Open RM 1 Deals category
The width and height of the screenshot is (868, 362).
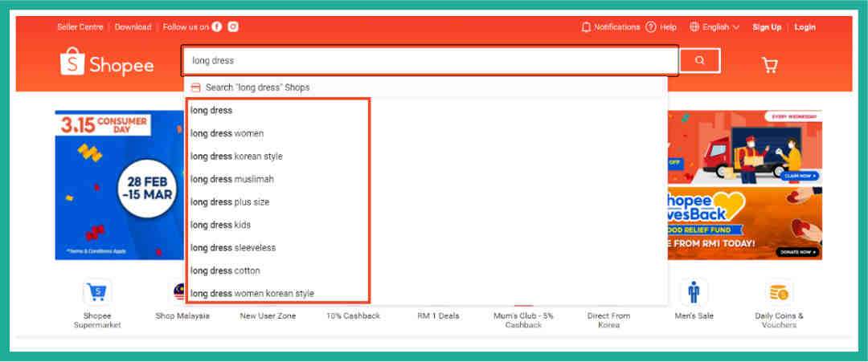click(x=439, y=316)
